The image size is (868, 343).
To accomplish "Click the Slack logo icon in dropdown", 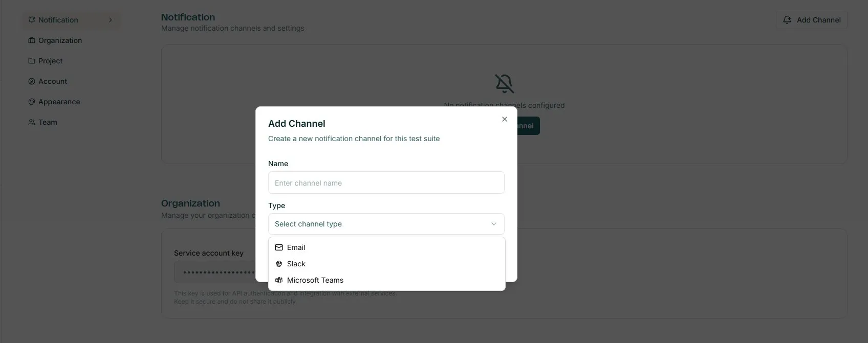I will coord(279,264).
